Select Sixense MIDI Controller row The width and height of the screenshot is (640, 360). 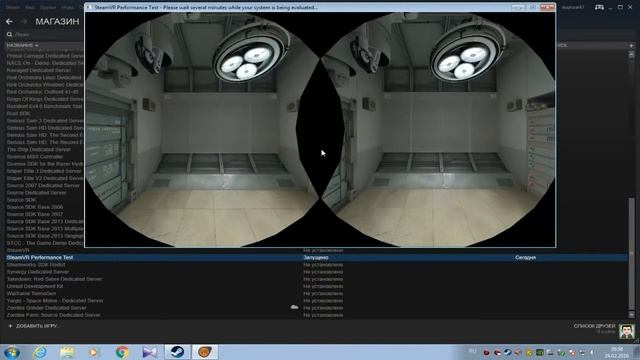pos(35,156)
